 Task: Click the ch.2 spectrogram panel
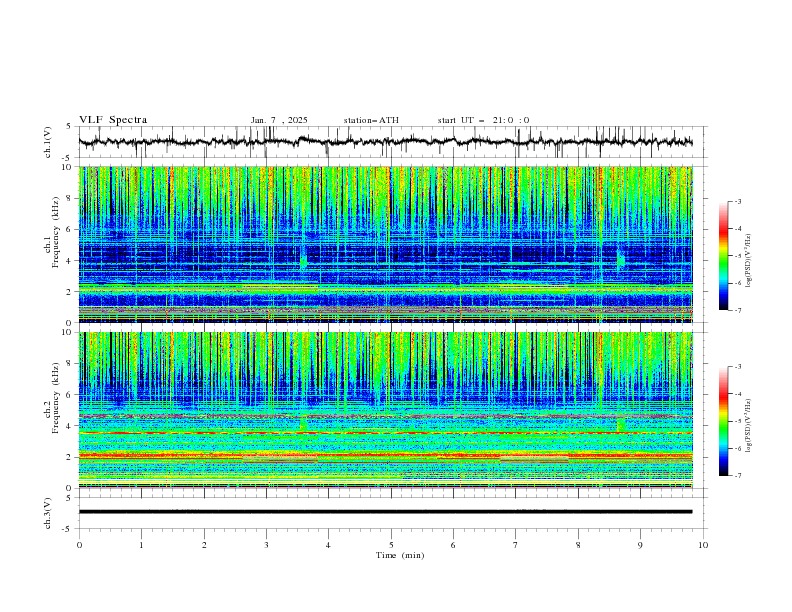click(x=385, y=410)
